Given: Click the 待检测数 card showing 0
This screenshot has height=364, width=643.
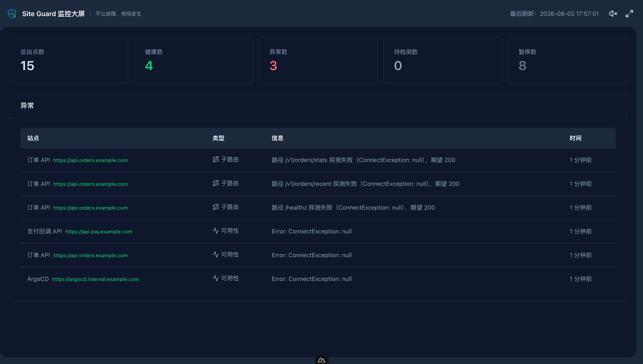Looking at the screenshot, I should tap(442, 60).
